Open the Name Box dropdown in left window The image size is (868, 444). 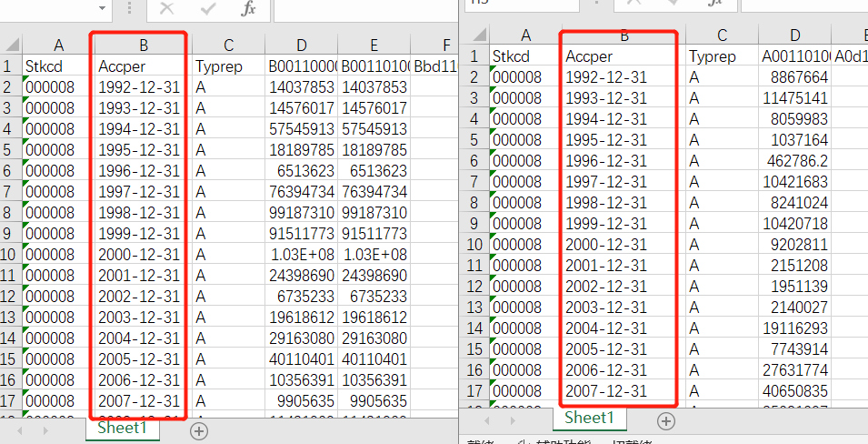click(102, 9)
